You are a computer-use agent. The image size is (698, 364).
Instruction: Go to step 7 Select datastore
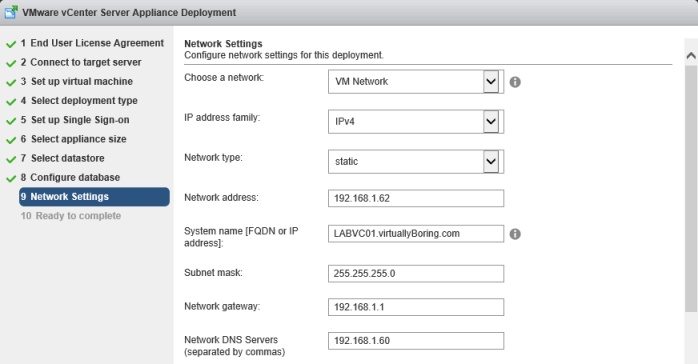coord(62,158)
